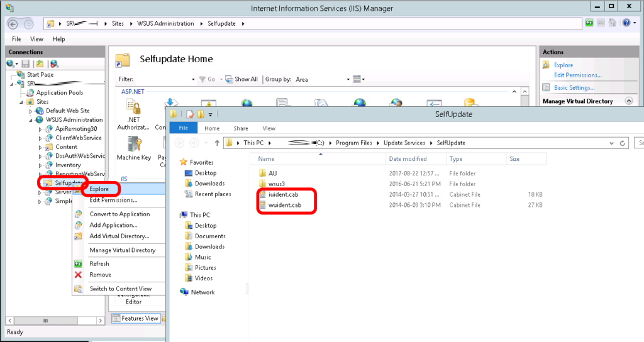Open the Machine Key feature icon
The width and height of the screenshot is (644, 342).
[x=133, y=146]
